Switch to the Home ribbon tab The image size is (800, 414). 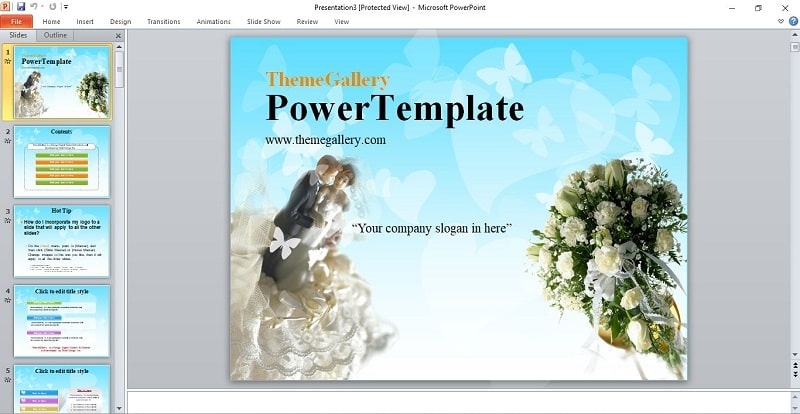coord(51,21)
